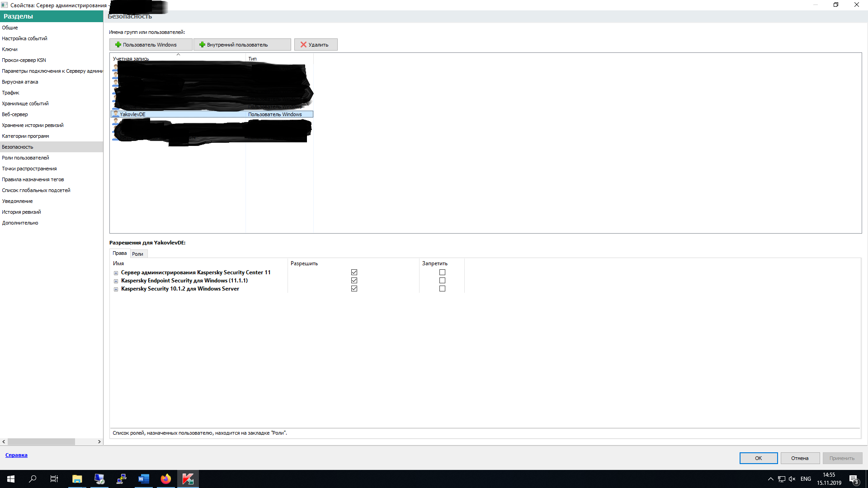Open the Роли пользователей section
Screen dimensions: 868x488
(x=25, y=158)
